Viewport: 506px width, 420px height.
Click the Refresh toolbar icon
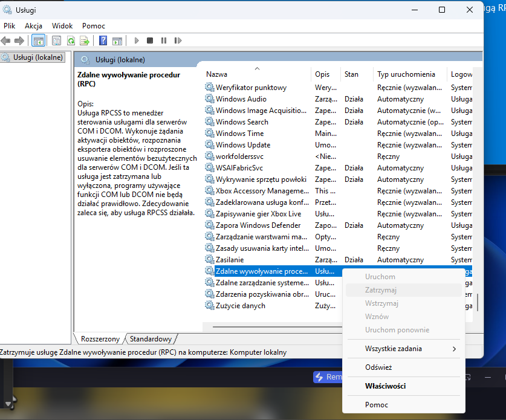[71, 40]
